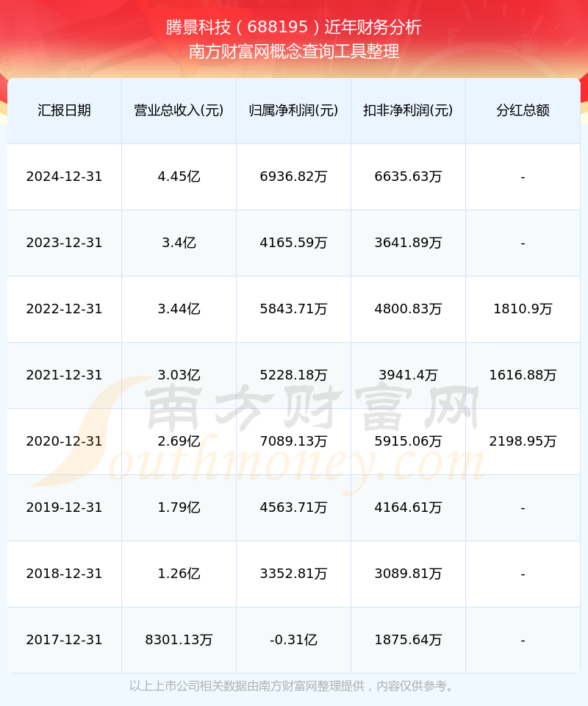Select net profit 7089.13万
The width and height of the screenshot is (588, 706).
(x=293, y=441)
